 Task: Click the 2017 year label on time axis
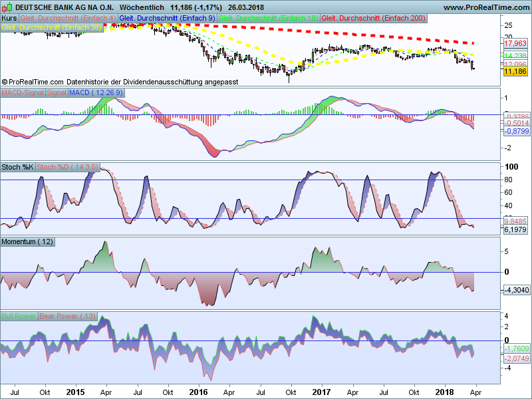[x=321, y=392]
